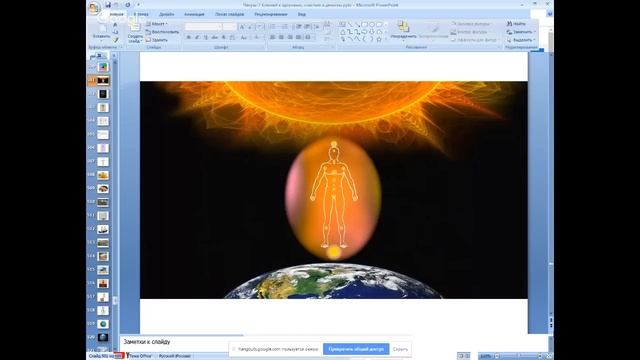Image resolution: width=640 pixels, height=360 pixels.
Task: Click the bulleted list icon
Action: [274, 27]
